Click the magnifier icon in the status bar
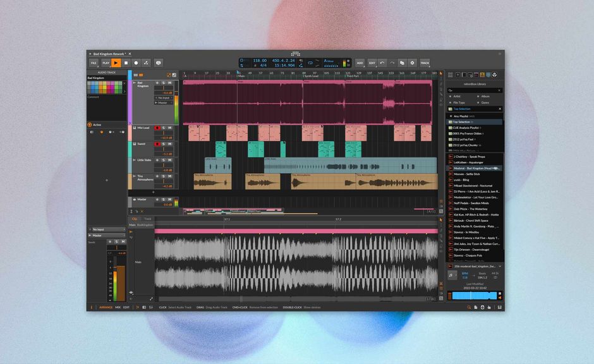Screen dimensions: 594x364 coord(469,307)
